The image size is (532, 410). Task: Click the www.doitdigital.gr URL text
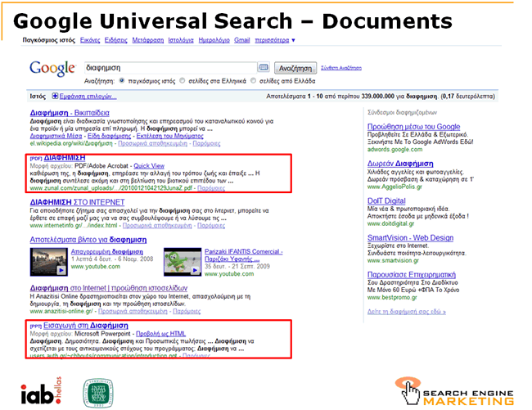point(390,223)
